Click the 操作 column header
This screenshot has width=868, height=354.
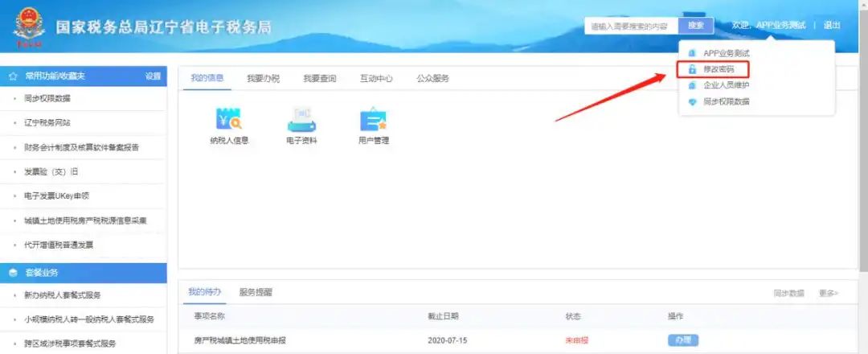tap(676, 316)
